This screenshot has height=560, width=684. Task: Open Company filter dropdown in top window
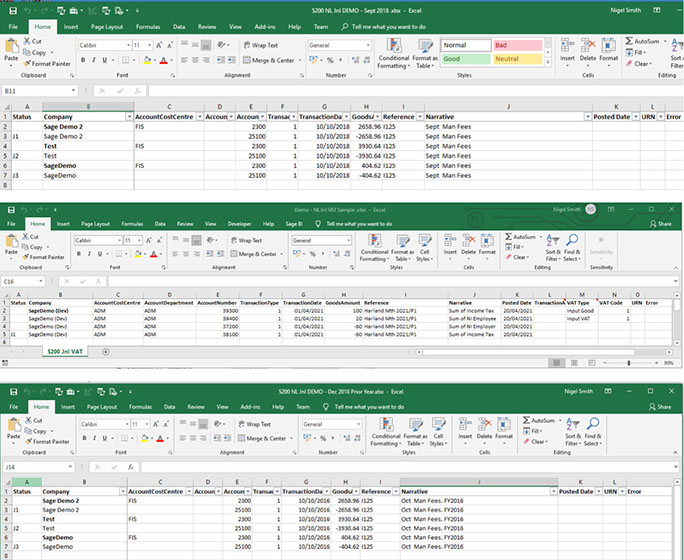click(129, 117)
